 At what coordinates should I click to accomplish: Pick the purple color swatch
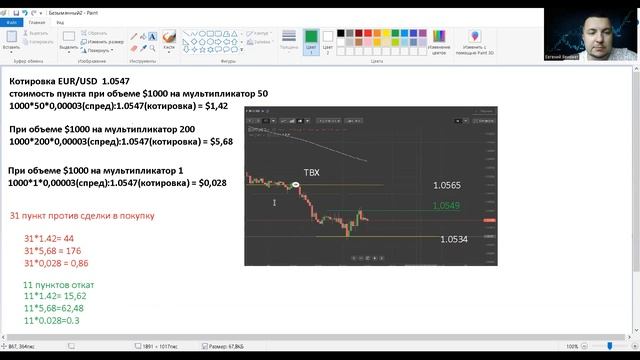(x=422, y=33)
